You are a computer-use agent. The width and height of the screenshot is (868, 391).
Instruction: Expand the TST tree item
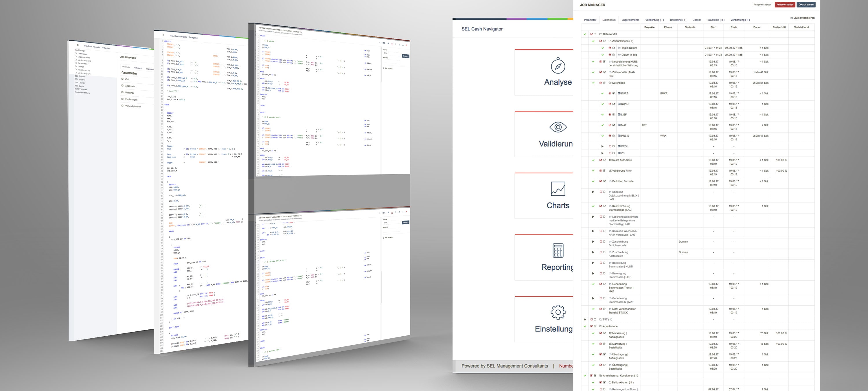(584, 319)
